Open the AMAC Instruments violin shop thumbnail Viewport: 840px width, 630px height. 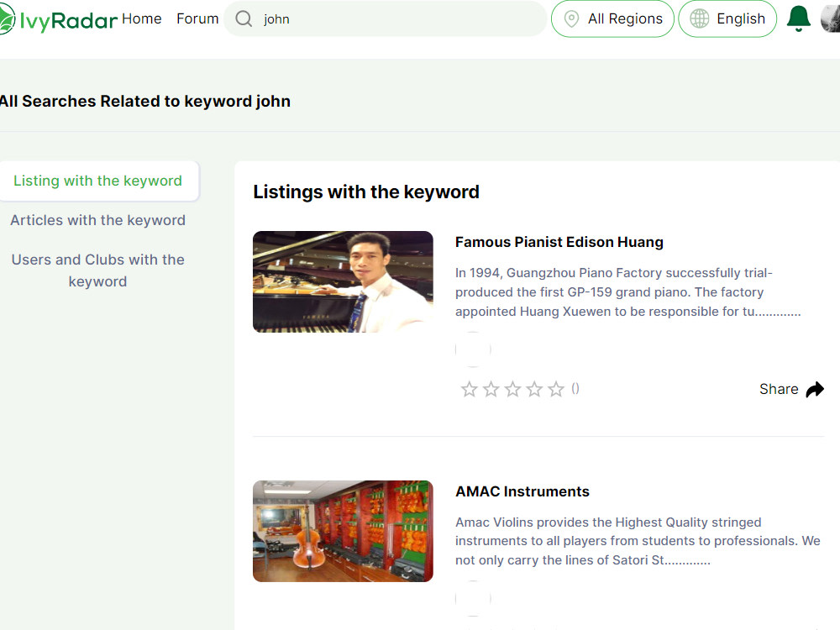[x=343, y=531]
